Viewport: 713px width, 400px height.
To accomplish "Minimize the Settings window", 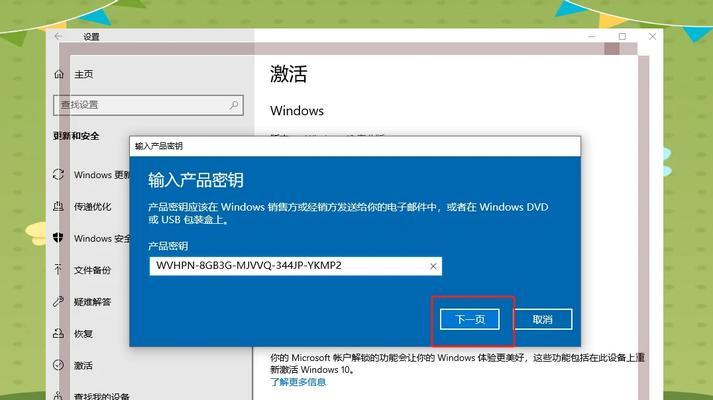I will pos(592,36).
